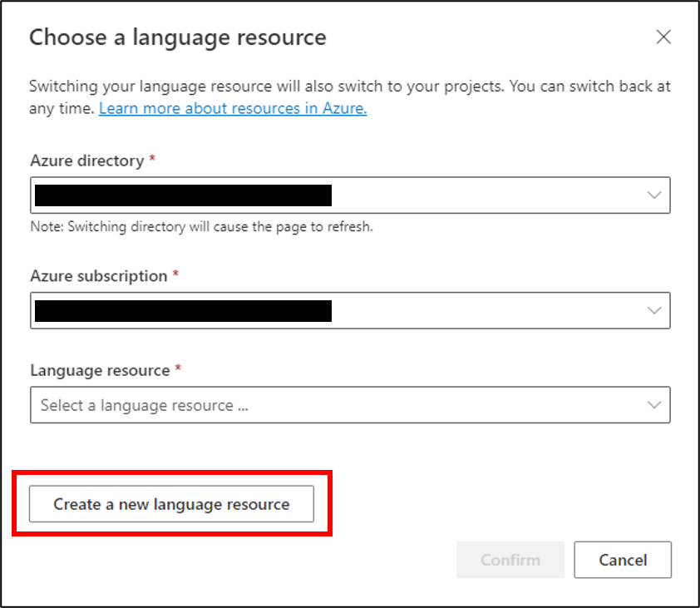The height and width of the screenshot is (608, 700).
Task: Expand the Language resource chevron arrow
Action: coord(654,405)
